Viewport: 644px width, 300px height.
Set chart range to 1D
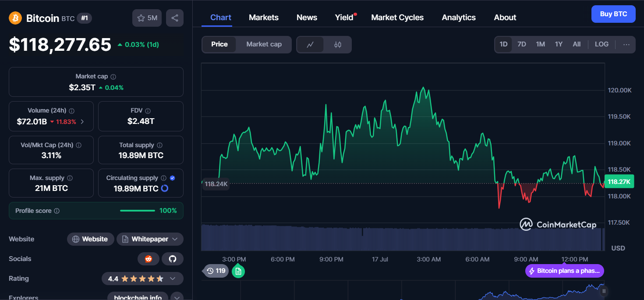click(x=503, y=44)
